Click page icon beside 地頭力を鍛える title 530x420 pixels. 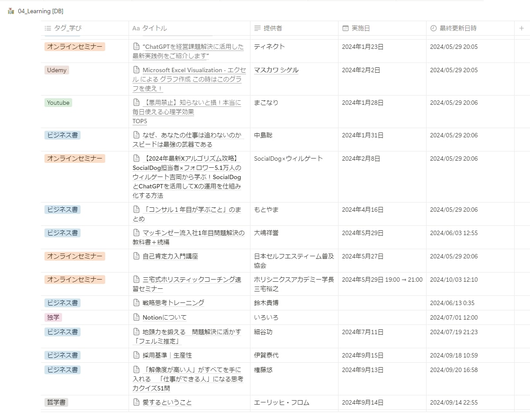[x=136, y=332]
